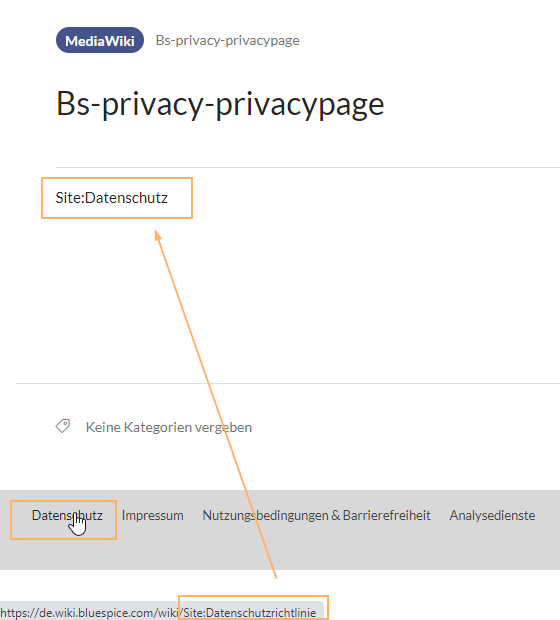Click the divider line above the categories
This screenshot has height=620, width=560.
[x=288, y=383]
